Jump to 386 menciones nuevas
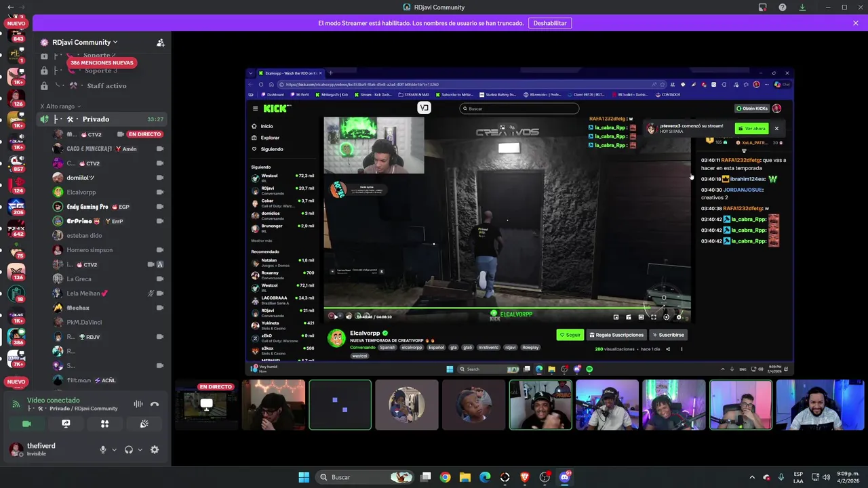The image size is (868, 488). click(x=102, y=62)
